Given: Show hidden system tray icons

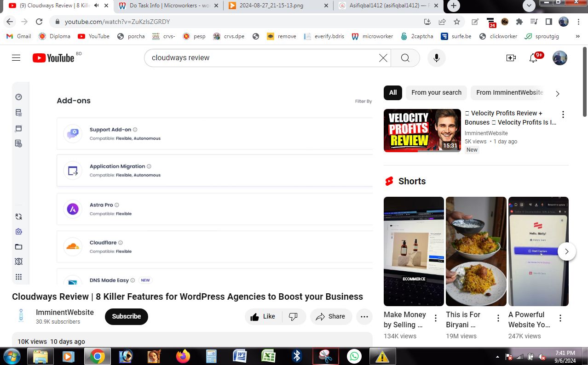Looking at the screenshot, I should pyautogui.click(x=497, y=357).
